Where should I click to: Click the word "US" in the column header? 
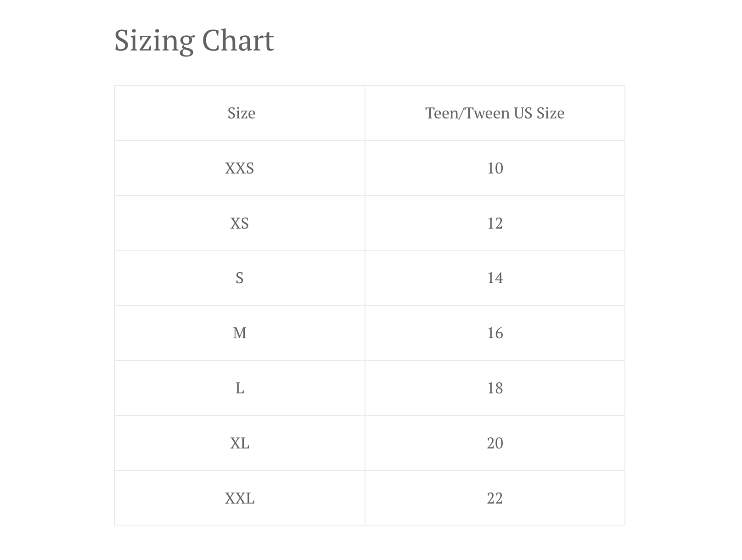click(523, 113)
